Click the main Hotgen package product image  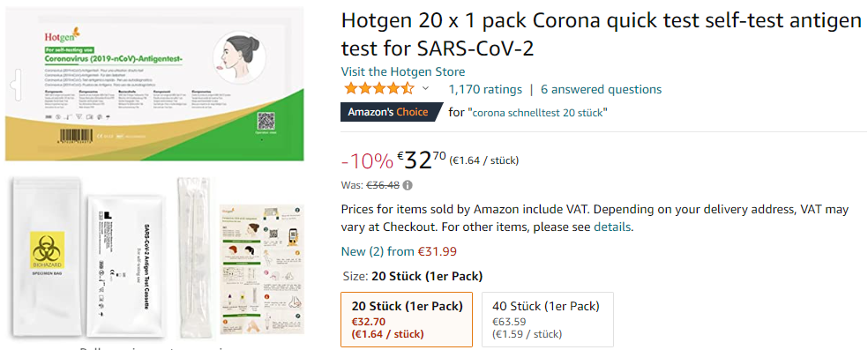(154, 84)
